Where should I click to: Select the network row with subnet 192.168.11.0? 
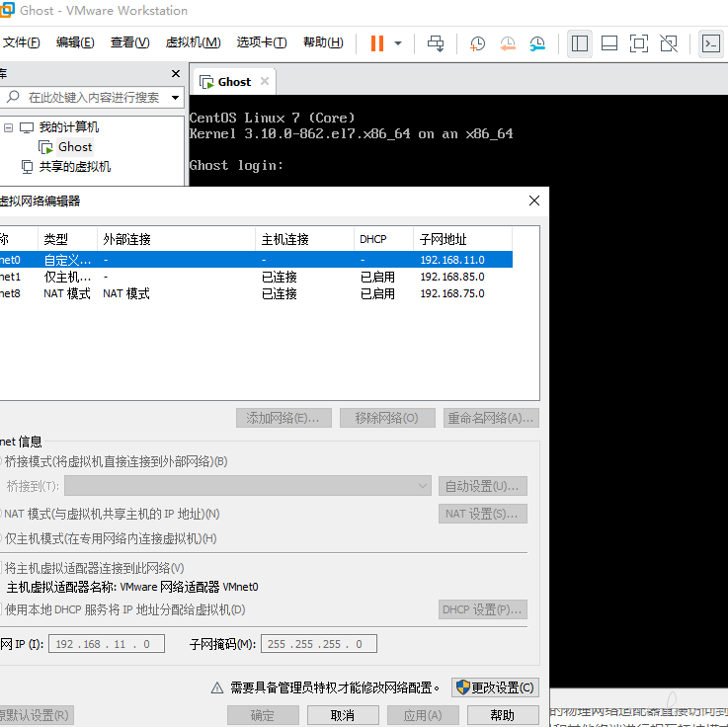tap(256, 260)
